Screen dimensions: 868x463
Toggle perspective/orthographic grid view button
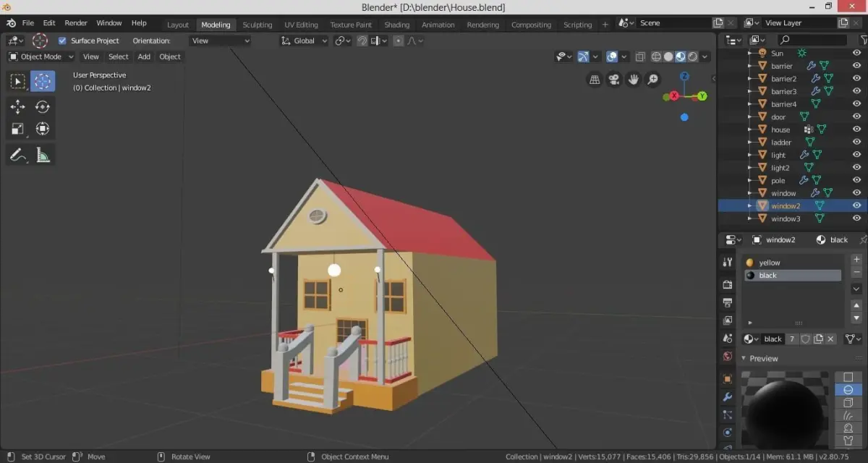point(595,80)
